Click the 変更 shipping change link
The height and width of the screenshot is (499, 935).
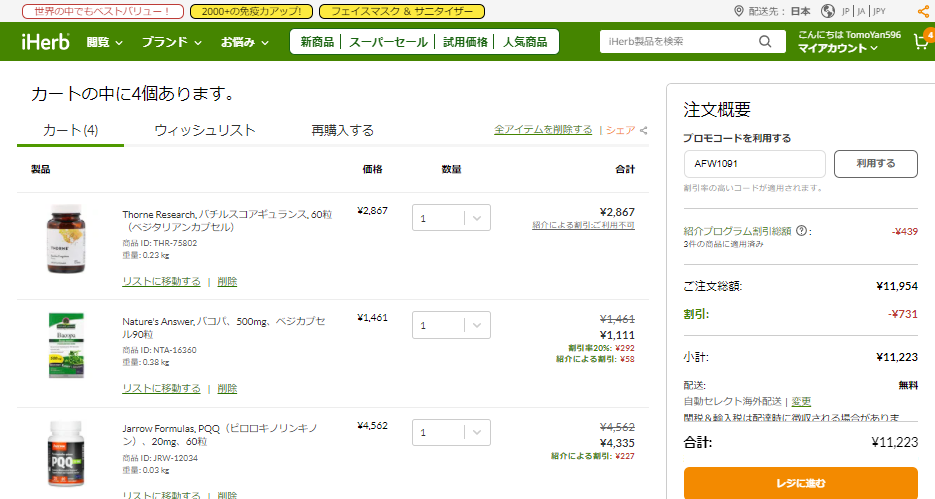click(x=801, y=401)
